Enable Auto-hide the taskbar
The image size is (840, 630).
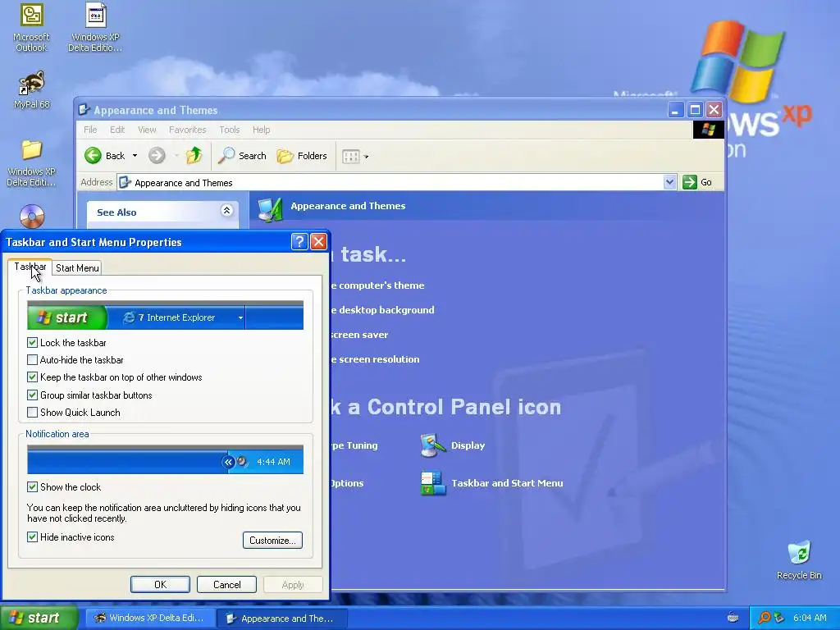point(32,360)
